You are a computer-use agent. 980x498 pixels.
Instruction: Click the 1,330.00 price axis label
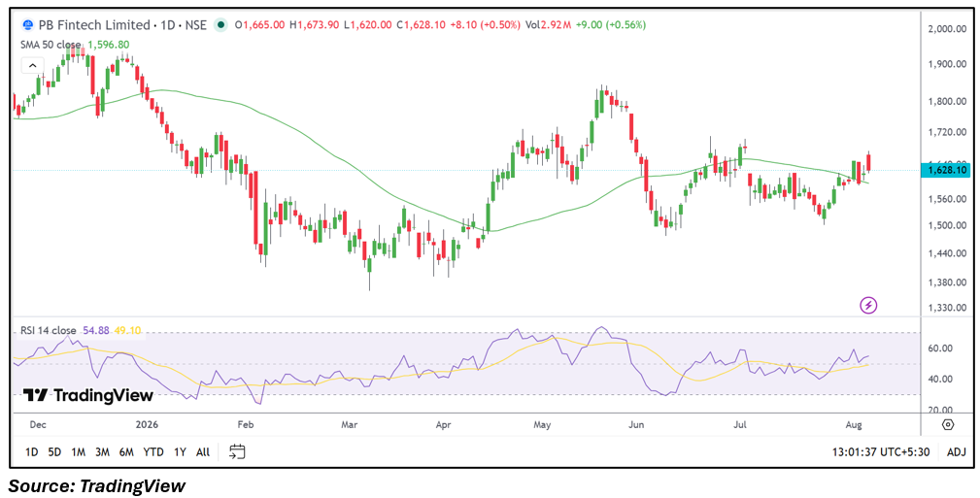pos(948,308)
